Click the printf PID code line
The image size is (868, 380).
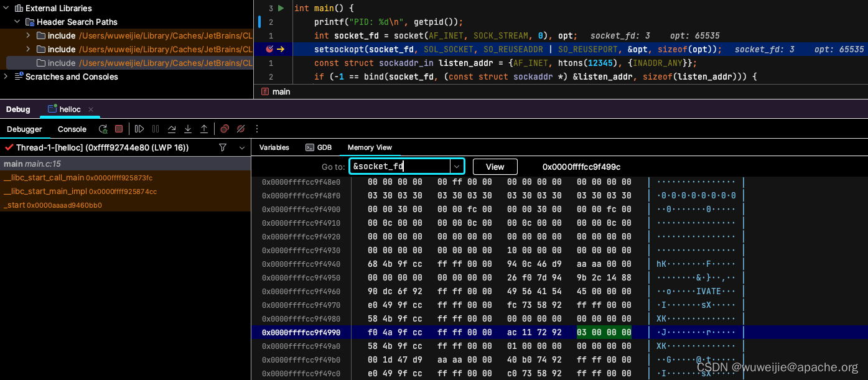(x=389, y=22)
